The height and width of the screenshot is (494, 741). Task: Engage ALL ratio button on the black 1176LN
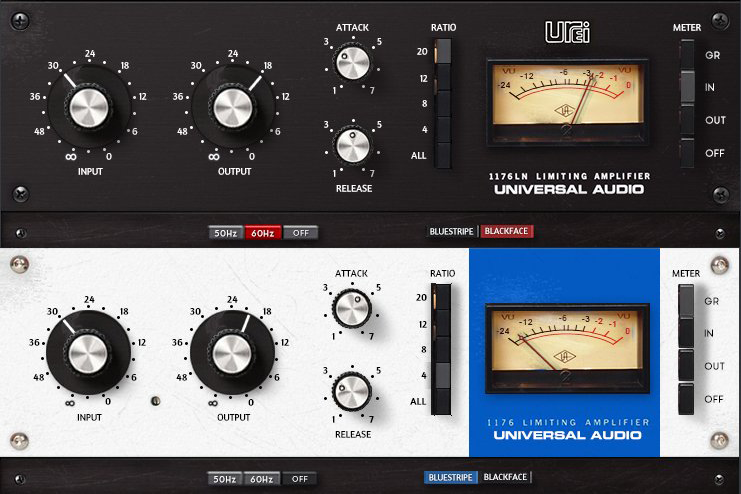(x=443, y=156)
